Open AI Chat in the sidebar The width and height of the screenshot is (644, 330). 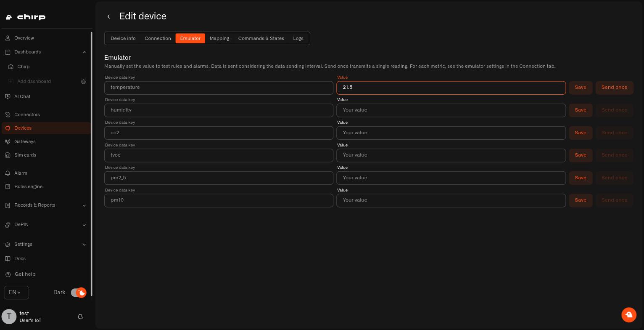pos(22,96)
